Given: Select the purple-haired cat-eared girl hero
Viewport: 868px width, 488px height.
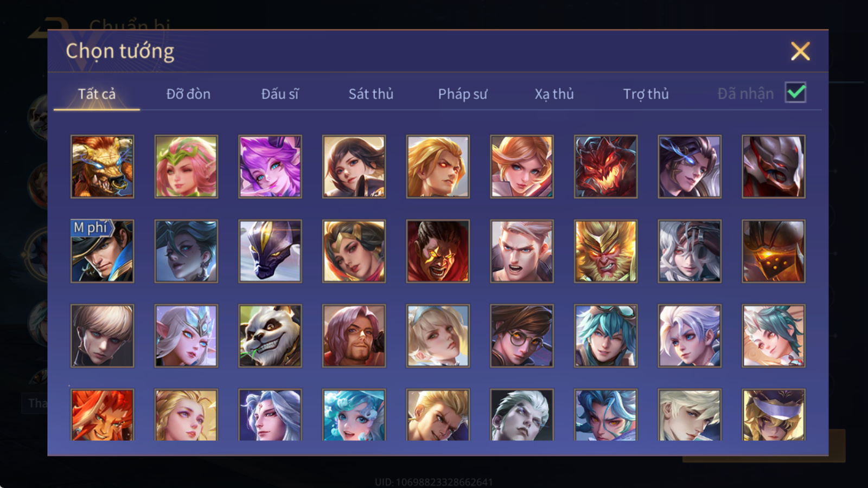Looking at the screenshot, I should point(270,166).
